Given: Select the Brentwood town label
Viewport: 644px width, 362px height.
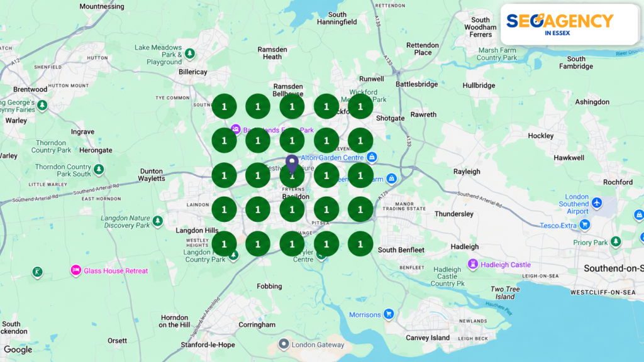Looking at the screenshot, I should coord(30,89).
